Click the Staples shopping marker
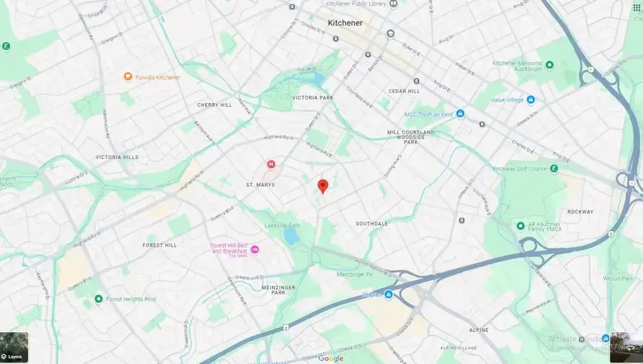 (x=388, y=294)
